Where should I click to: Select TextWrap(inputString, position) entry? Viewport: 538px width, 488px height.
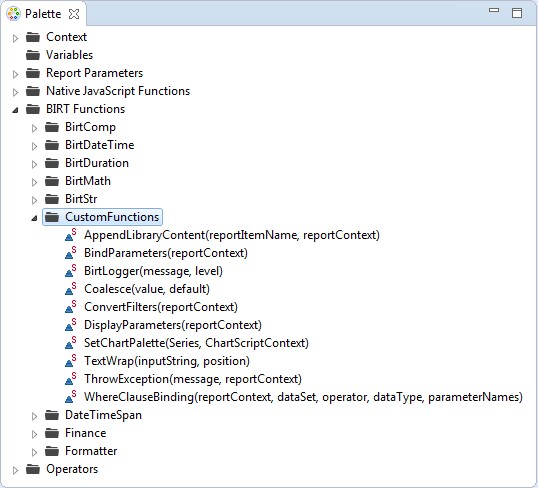tap(167, 361)
